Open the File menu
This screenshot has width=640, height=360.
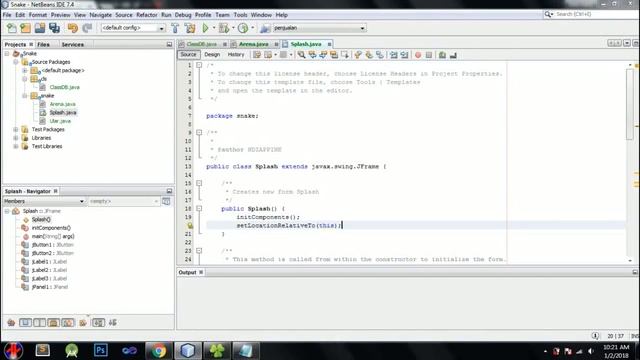pyautogui.click(x=7, y=15)
